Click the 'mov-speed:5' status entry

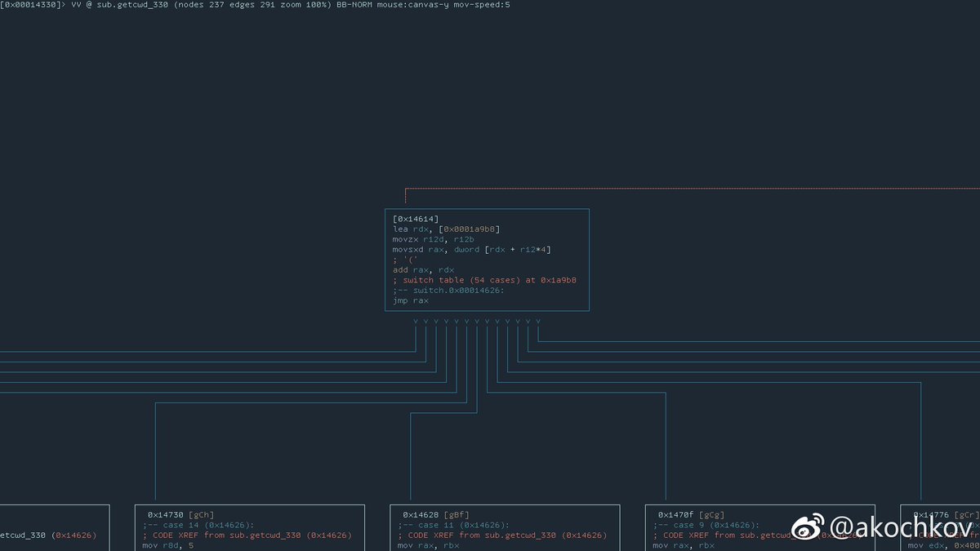click(483, 5)
